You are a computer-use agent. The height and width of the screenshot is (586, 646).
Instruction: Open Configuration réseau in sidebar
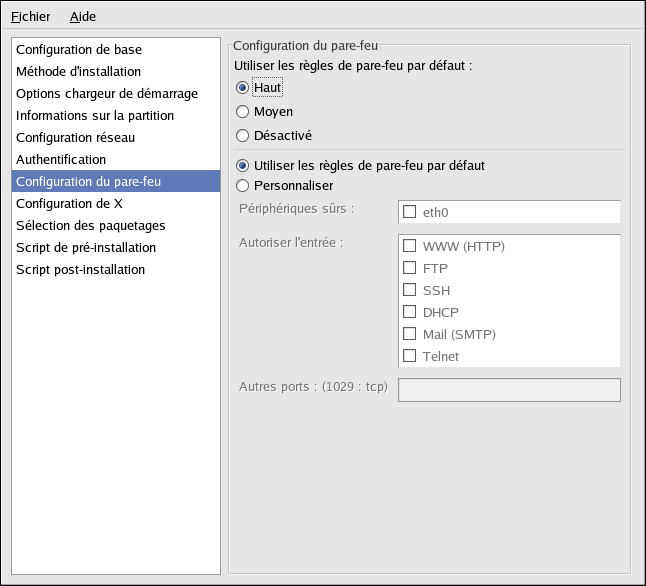(x=116, y=137)
